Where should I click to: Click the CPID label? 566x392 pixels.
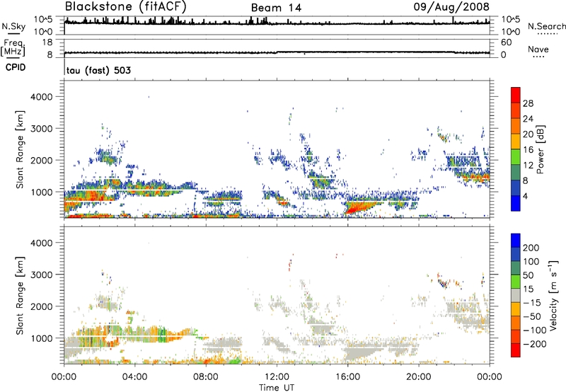tap(16, 67)
